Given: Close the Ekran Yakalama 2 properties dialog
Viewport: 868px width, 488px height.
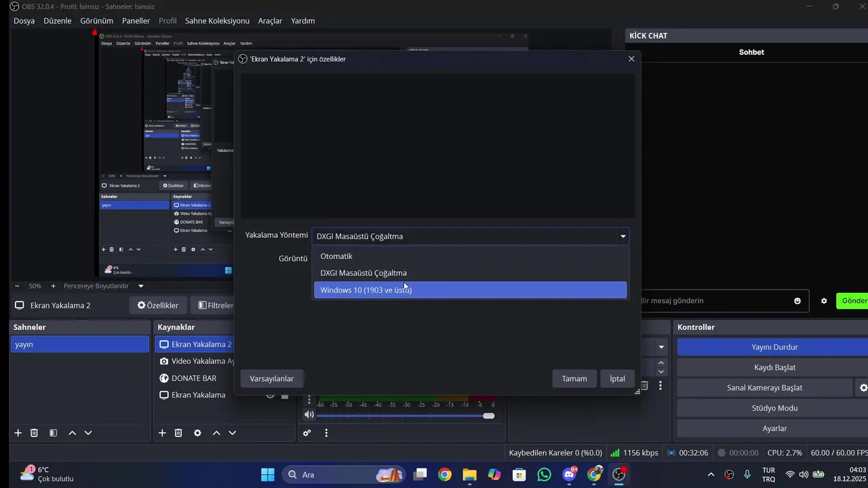Looking at the screenshot, I should 631,59.
